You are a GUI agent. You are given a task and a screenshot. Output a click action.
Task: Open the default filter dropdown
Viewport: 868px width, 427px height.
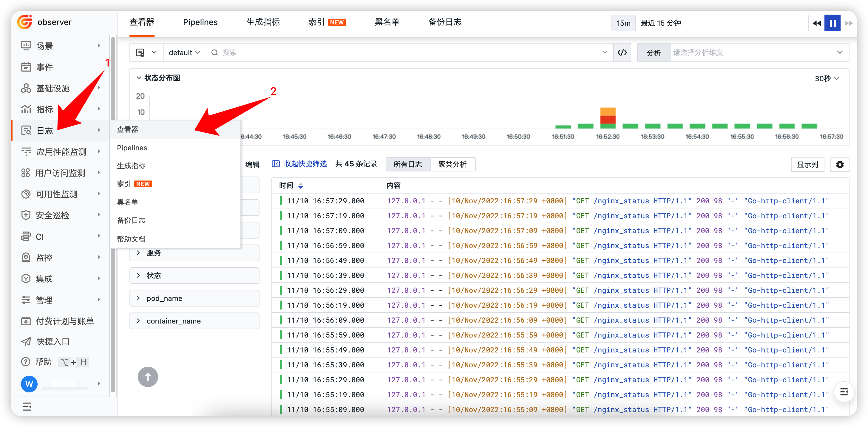(x=185, y=52)
